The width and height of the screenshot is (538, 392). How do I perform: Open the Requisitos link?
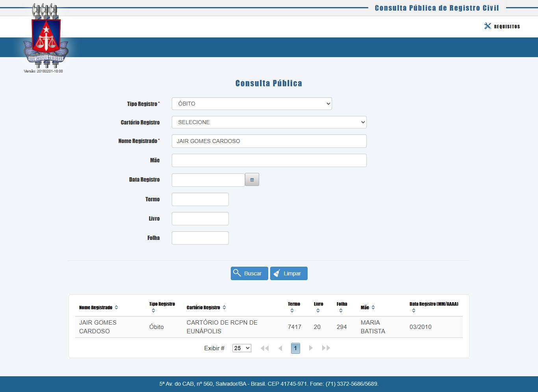[502, 26]
